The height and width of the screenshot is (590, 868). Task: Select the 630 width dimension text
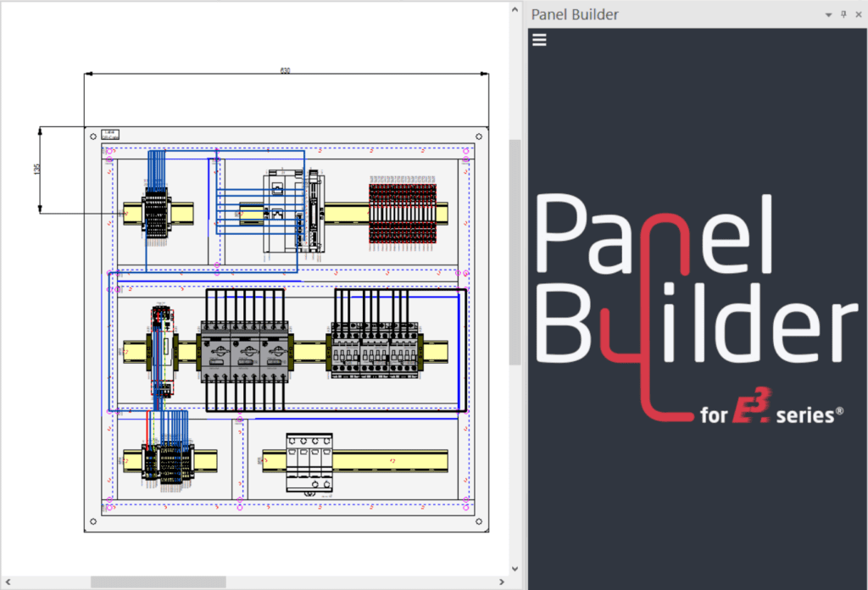[285, 70]
